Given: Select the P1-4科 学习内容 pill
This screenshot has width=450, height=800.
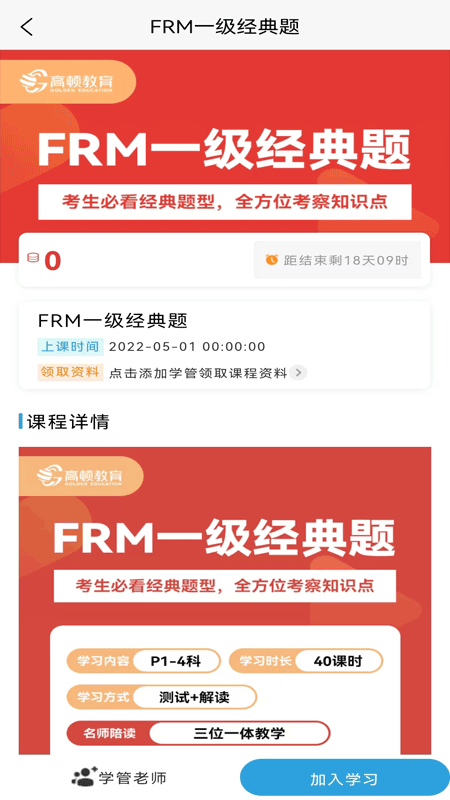Looking at the screenshot, I should click(143, 661).
